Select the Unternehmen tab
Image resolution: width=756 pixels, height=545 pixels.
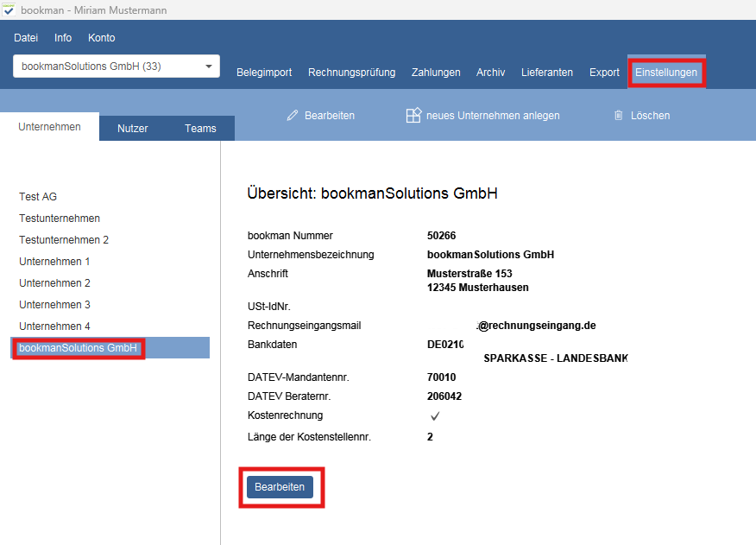coord(50,126)
